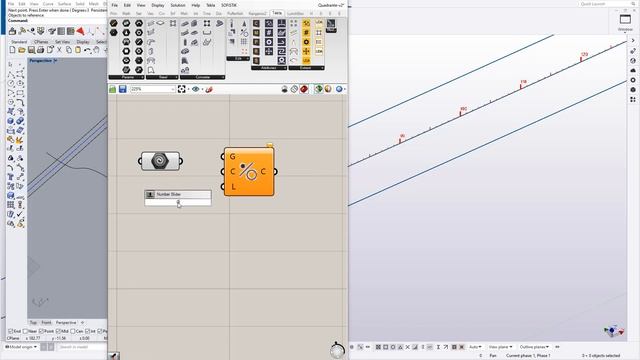The width and height of the screenshot is (640, 360).
Task: Turn off Grasshopper geometry preview
Action: [284, 89]
